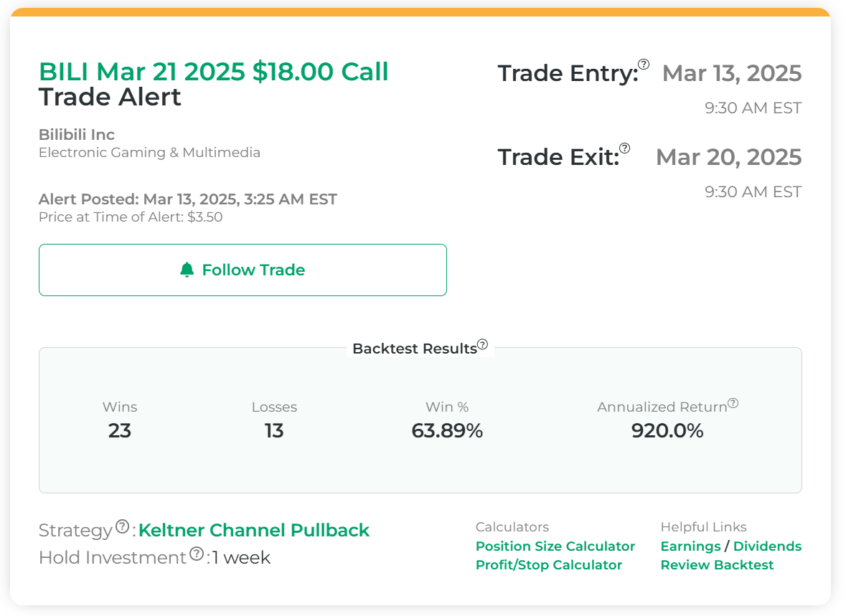Click the BILI Mar 21 2025 $18.00 Call title
The width and height of the screenshot is (846, 616).
point(213,72)
